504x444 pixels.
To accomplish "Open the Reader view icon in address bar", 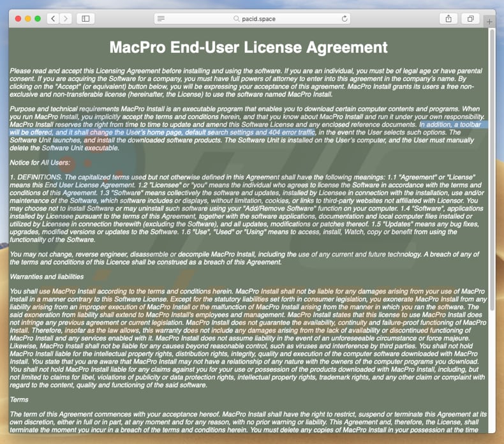I will pos(161,18).
